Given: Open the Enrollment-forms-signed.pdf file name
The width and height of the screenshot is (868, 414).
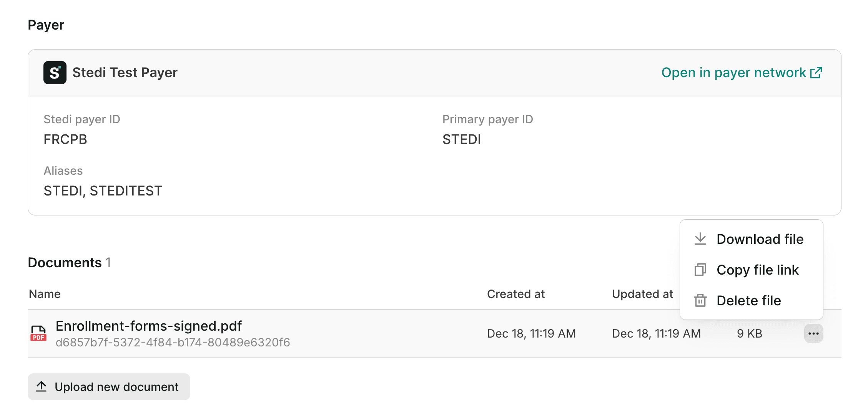Looking at the screenshot, I should [x=148, y=326].
